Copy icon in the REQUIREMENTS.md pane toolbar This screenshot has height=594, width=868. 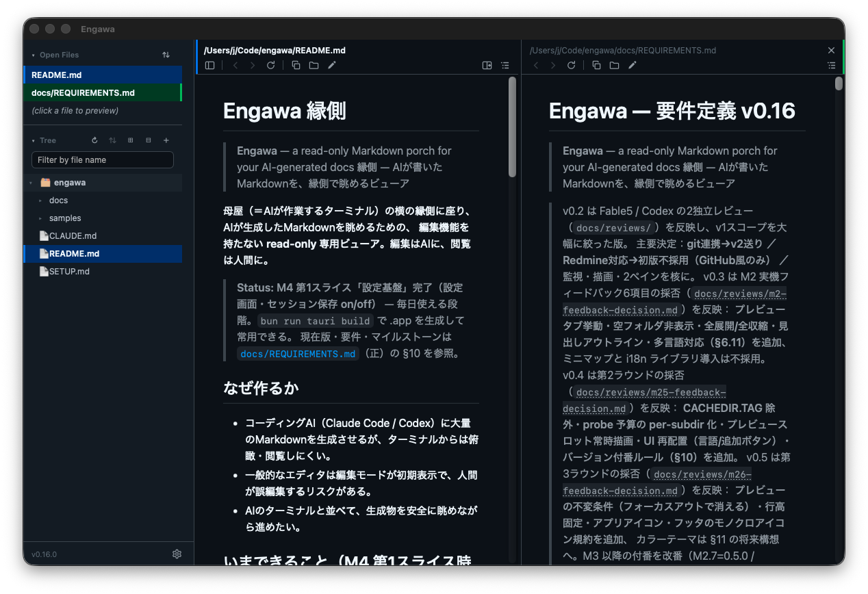pyautogui.click(x=596, y=66)
